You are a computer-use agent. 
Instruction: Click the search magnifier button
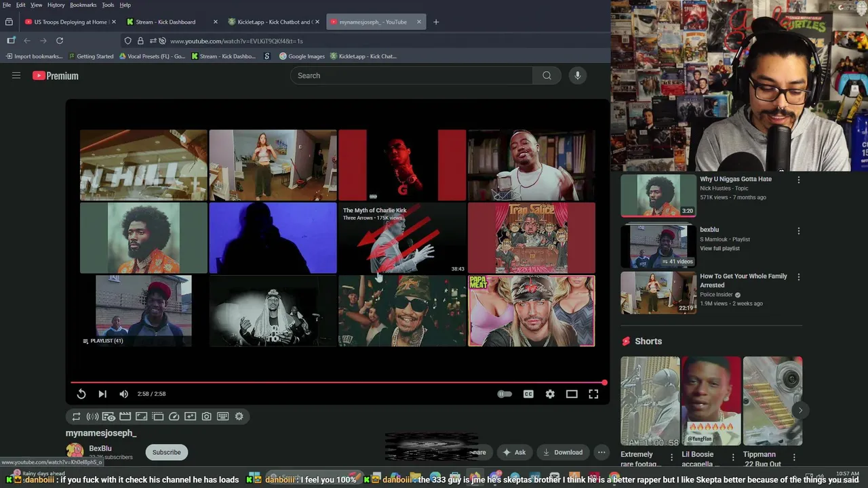coord(547,75)
